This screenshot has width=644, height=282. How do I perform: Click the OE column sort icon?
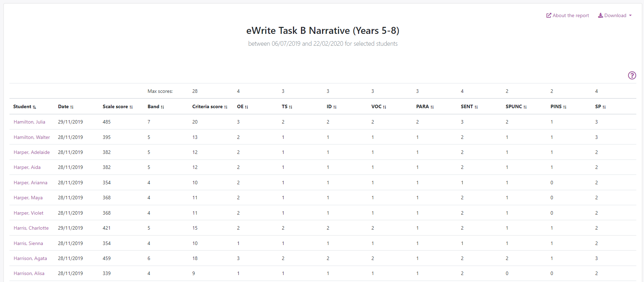pos(246,107)
